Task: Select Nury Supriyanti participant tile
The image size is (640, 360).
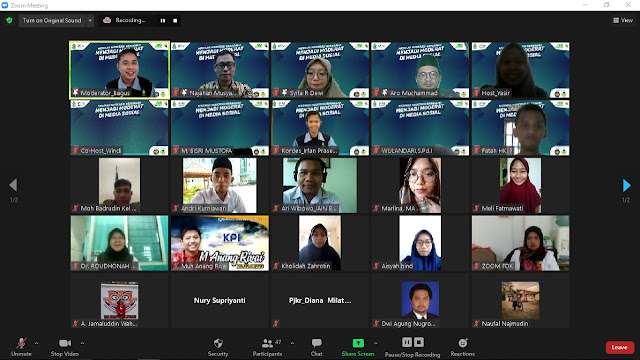Action: [220, 300]
